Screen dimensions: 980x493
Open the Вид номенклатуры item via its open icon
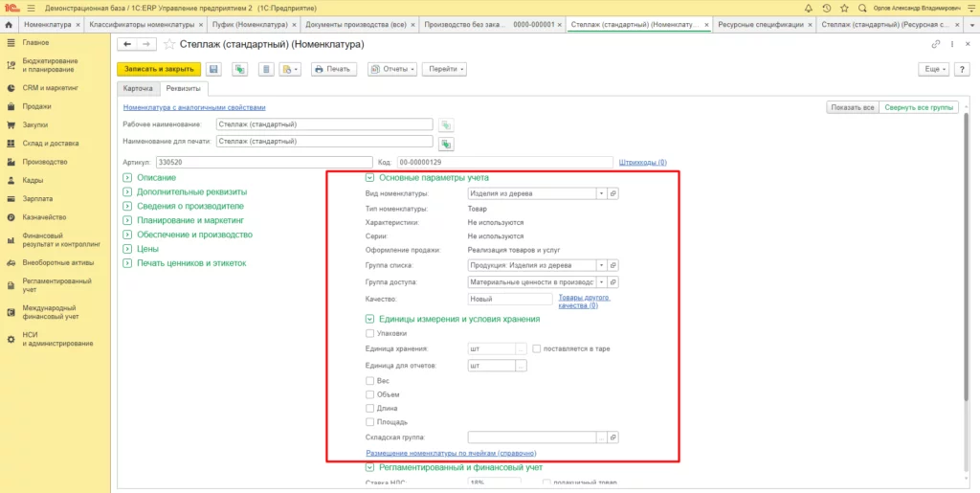(613, 193)
